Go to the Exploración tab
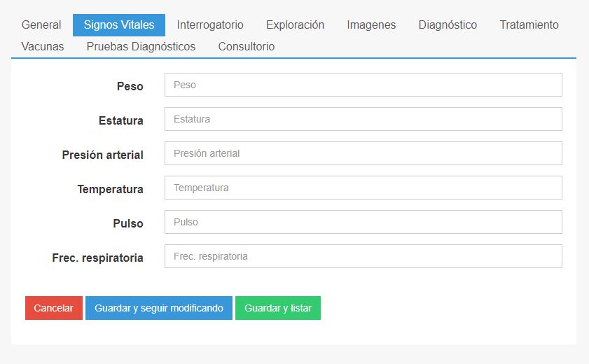 pos(296,24)
